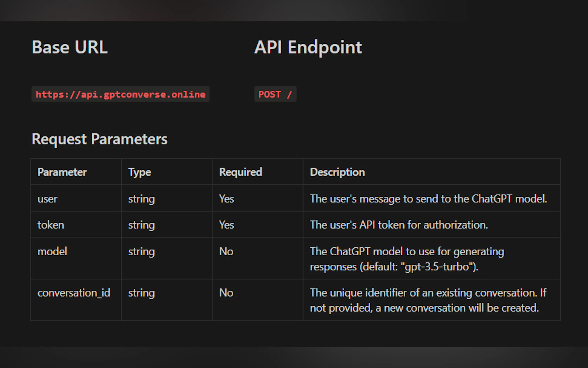
Task: Select the conversation_id parameter name cell
Action: 74,293
